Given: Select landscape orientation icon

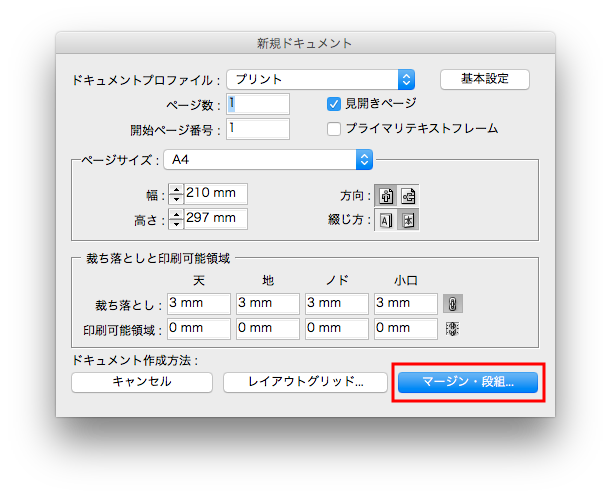Looking at the screenshot, I should tap(408, 196).
